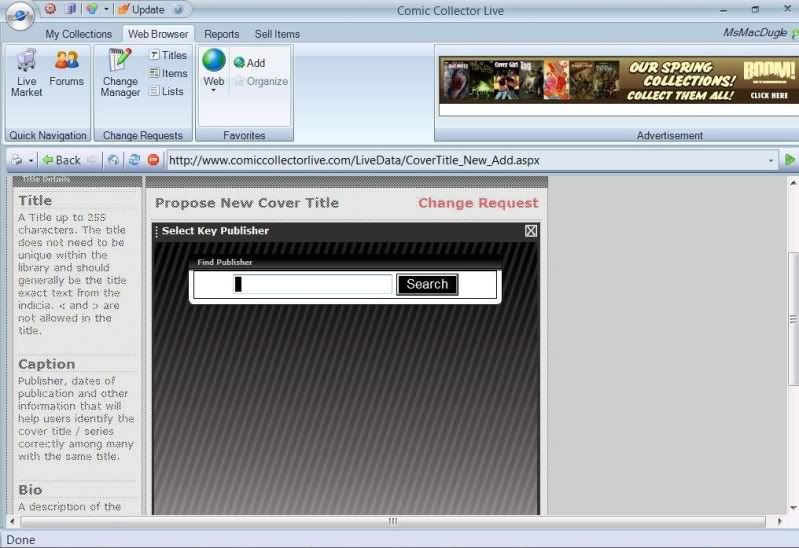Click Organize favorites

click(x=261, y=81)
